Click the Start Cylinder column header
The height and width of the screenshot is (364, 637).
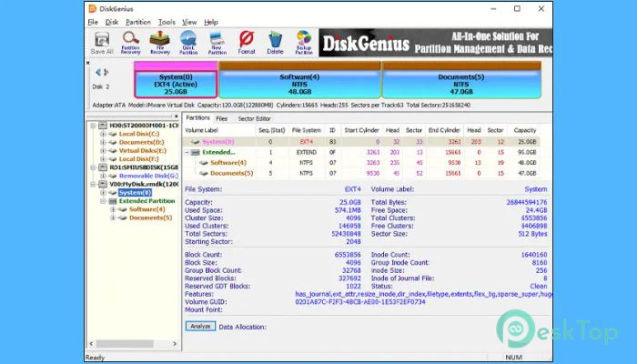[361, 130]
